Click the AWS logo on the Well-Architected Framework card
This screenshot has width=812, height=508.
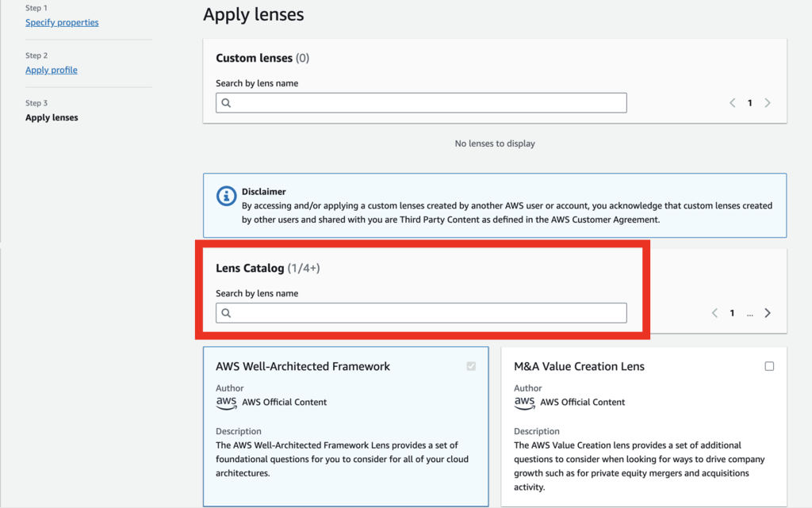point(227,402)
